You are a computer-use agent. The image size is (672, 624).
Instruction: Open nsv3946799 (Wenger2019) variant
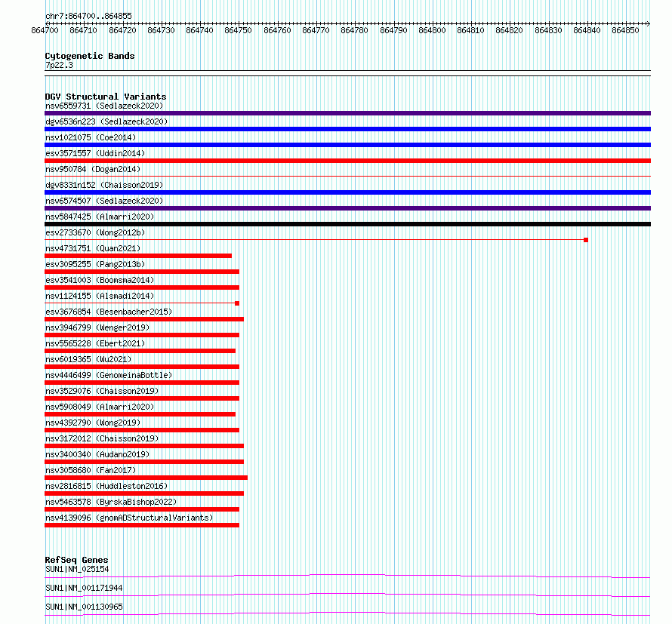pos(97,327)
